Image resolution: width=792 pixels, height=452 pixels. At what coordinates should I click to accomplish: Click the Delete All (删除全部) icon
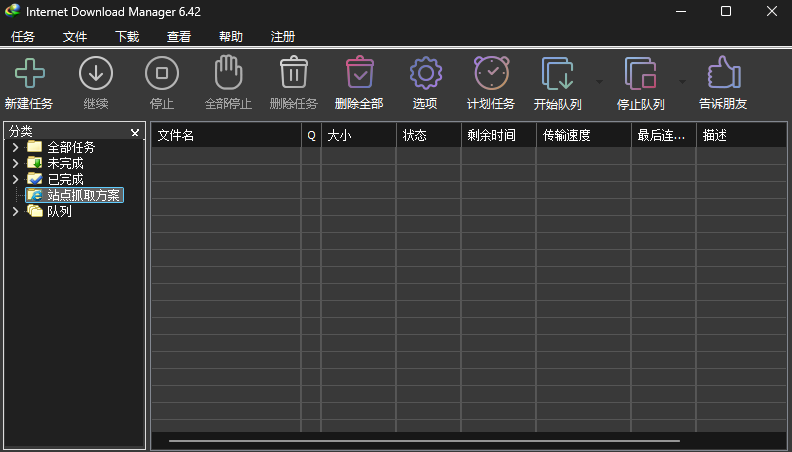(360, 72)
